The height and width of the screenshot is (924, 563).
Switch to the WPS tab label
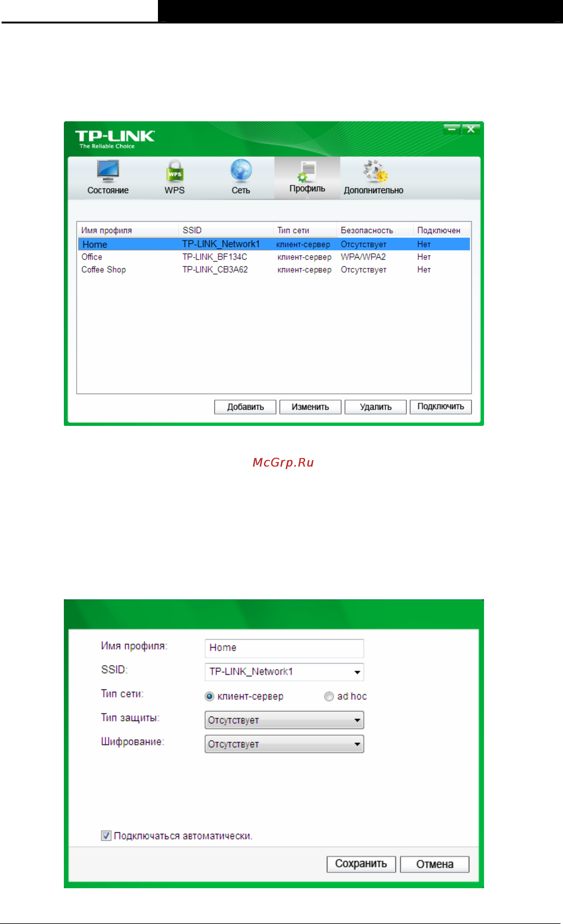pos(175,190)
